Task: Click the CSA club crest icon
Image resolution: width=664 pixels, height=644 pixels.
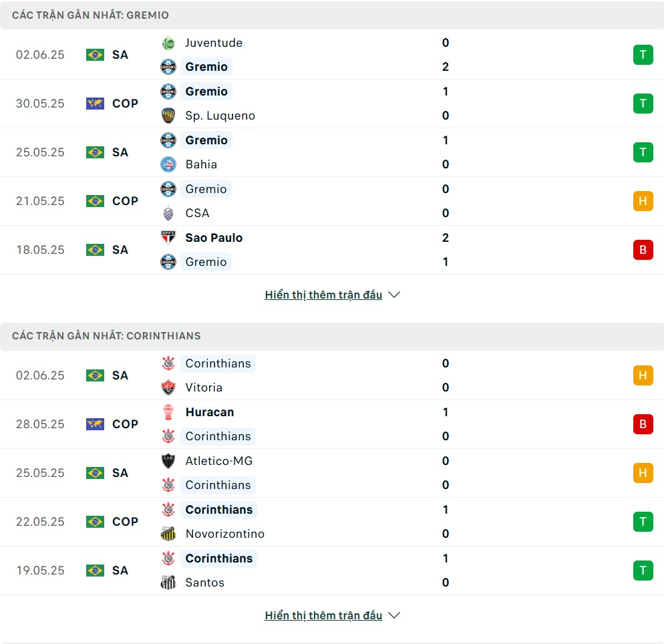Action: (x=168, y=213)
